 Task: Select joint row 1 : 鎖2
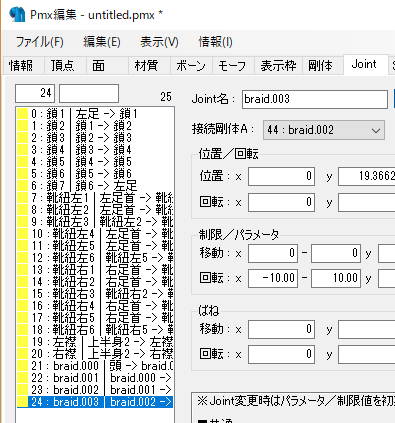coord(95,126)
